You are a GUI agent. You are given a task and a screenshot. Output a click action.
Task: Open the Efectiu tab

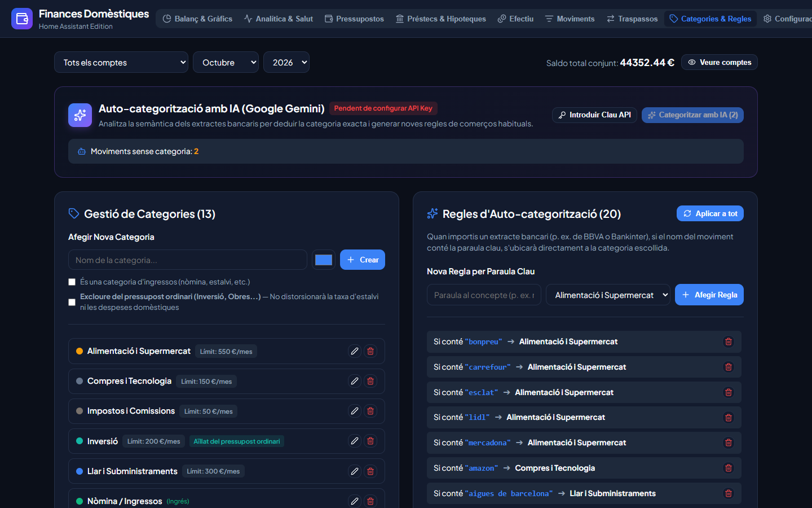pyautogui.click(x=515, y=19)
